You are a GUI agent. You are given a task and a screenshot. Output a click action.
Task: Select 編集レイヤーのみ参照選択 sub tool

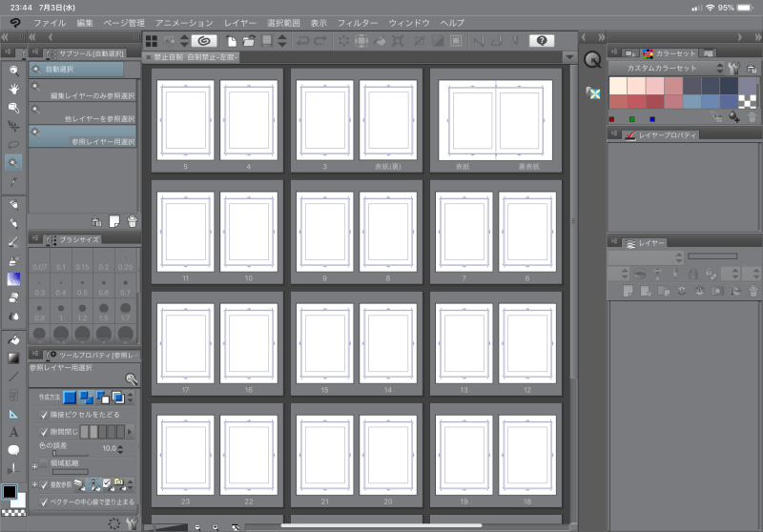pos(82,91)
